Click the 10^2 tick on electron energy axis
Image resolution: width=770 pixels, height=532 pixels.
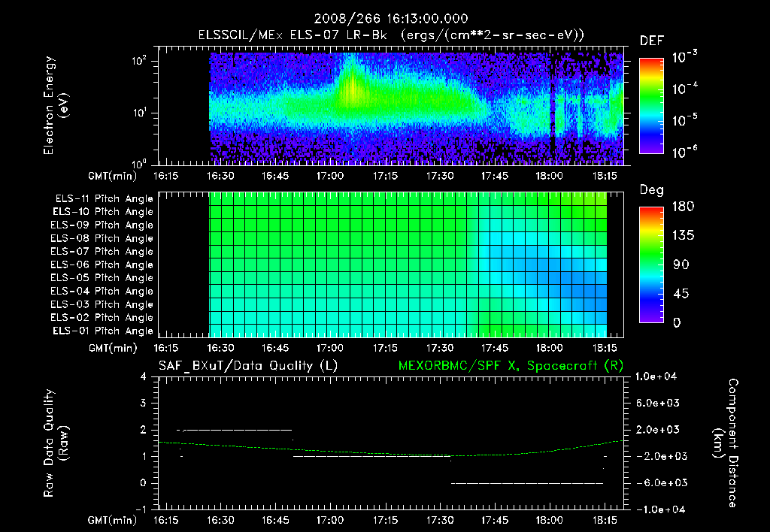(139, 62)
